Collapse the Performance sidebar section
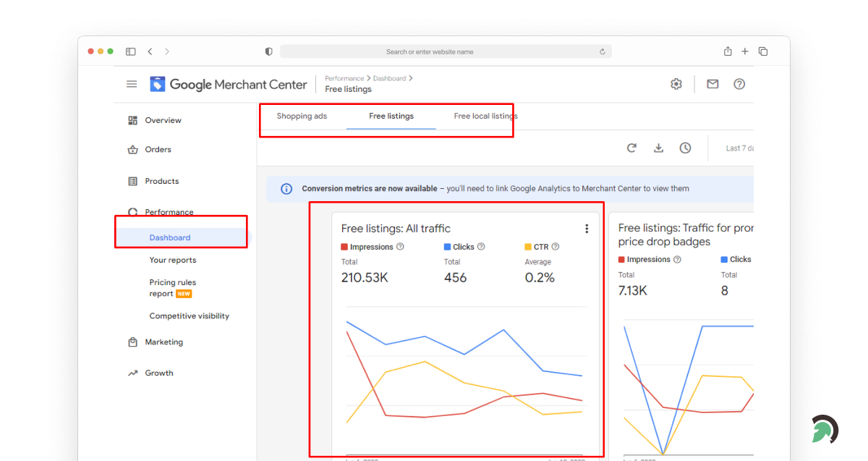The width and height of the screenshot is (868, 461). 169,212
